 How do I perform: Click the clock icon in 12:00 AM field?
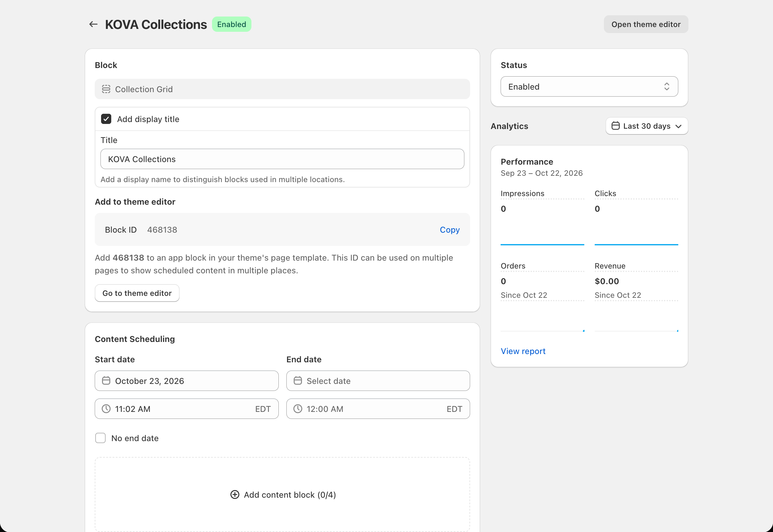pos(298,409)
